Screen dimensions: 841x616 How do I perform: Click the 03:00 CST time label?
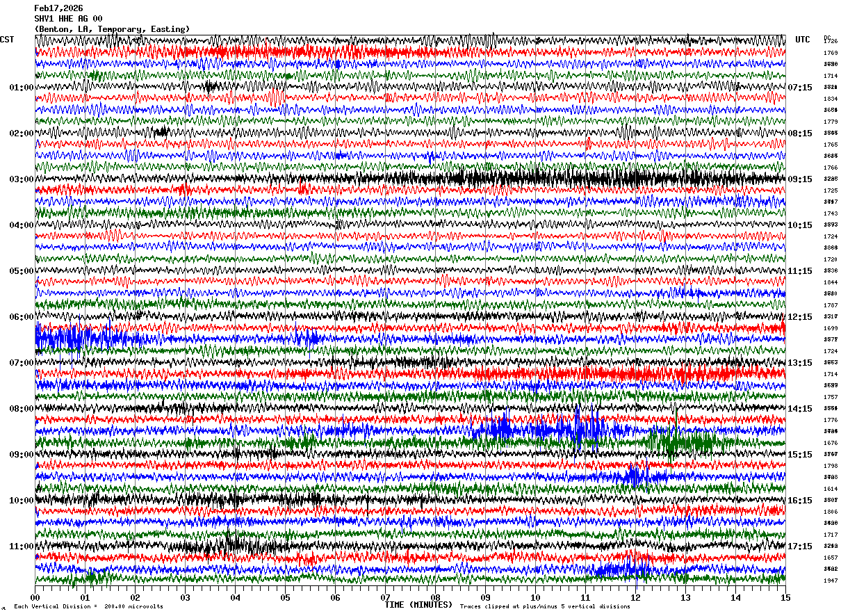tap(22, 179)
